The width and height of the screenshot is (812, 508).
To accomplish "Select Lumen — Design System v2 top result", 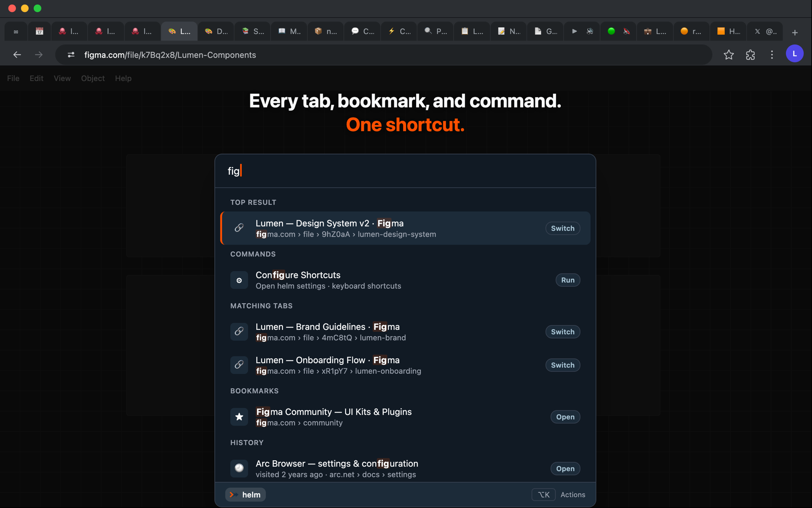I will tap(405, 228).
